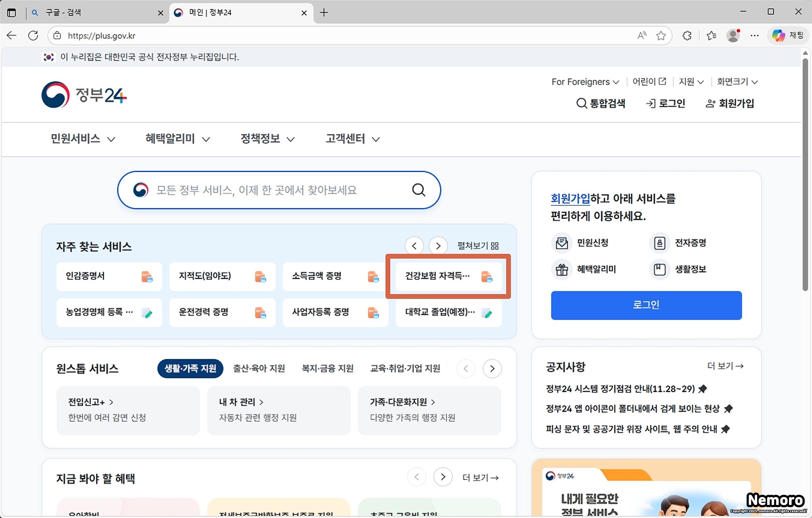Refresh the page with reload icon
812x518 pixels.
[33, 36]
